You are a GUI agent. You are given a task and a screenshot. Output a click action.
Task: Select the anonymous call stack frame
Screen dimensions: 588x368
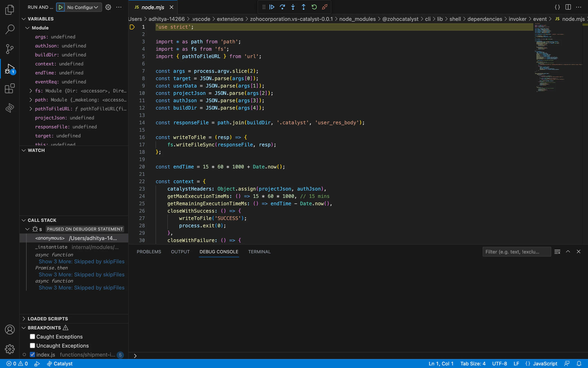point(74,238)
